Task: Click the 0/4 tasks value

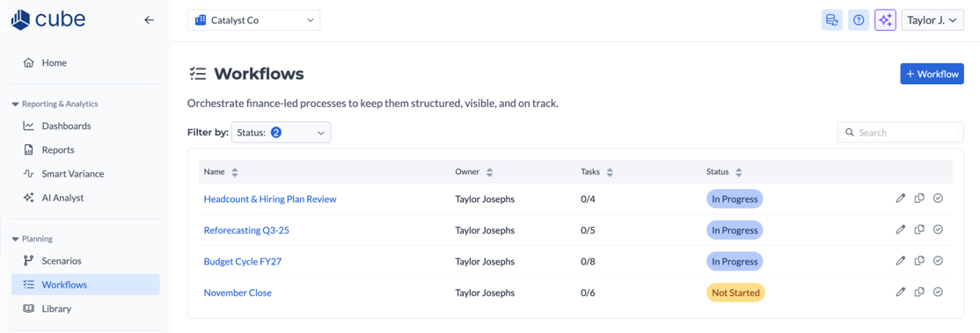Action: coord(589,199)
